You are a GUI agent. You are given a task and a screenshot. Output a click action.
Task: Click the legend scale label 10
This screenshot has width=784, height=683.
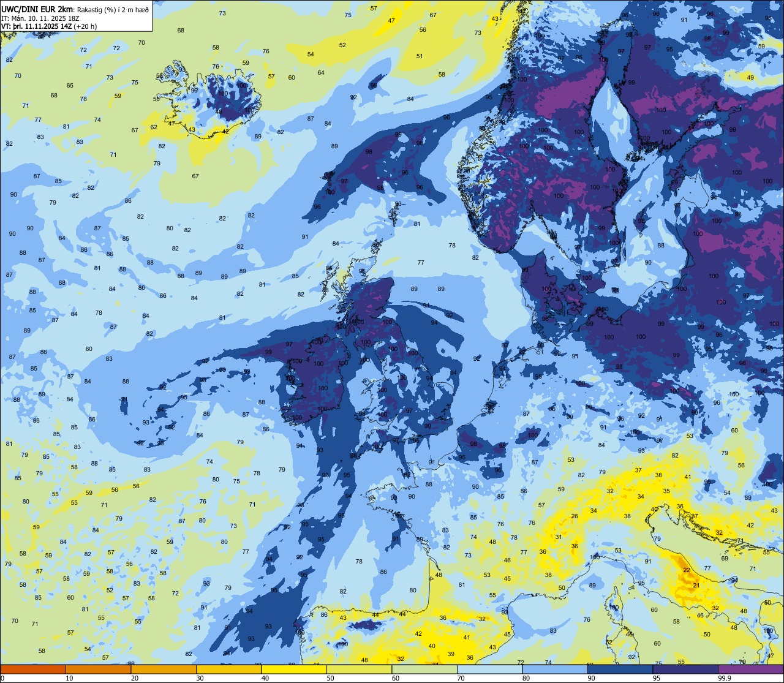tap(70, 678)
